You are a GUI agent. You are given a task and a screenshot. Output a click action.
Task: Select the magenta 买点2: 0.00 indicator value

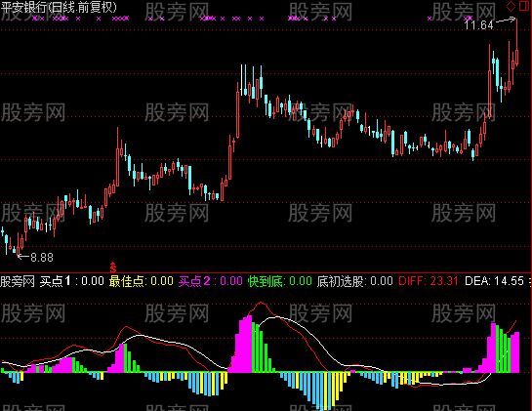point(210,281)
